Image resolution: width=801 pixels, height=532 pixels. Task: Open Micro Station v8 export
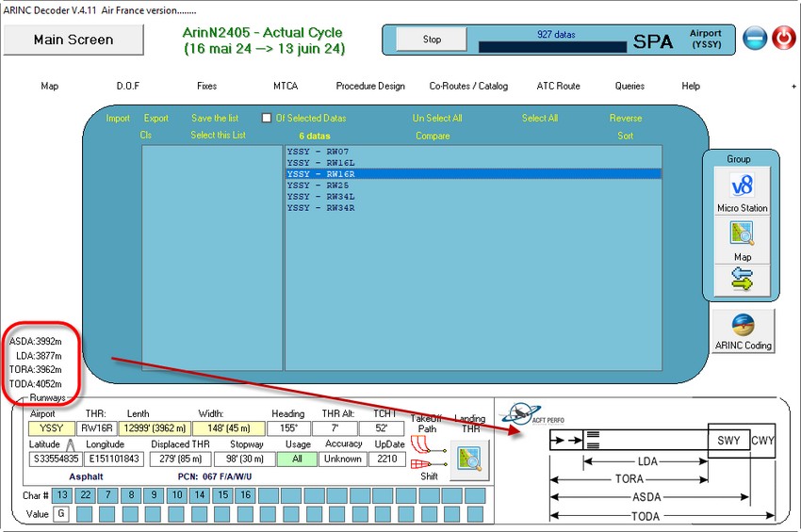click(743, 184)
